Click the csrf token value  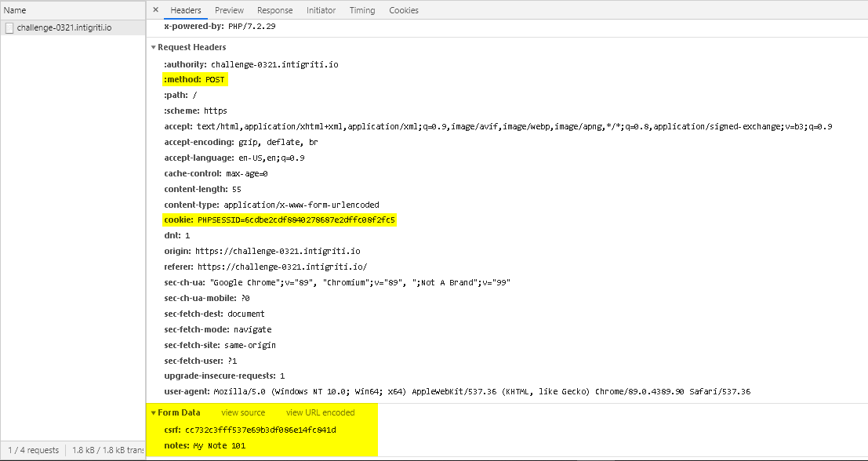(x=260, y=430)
